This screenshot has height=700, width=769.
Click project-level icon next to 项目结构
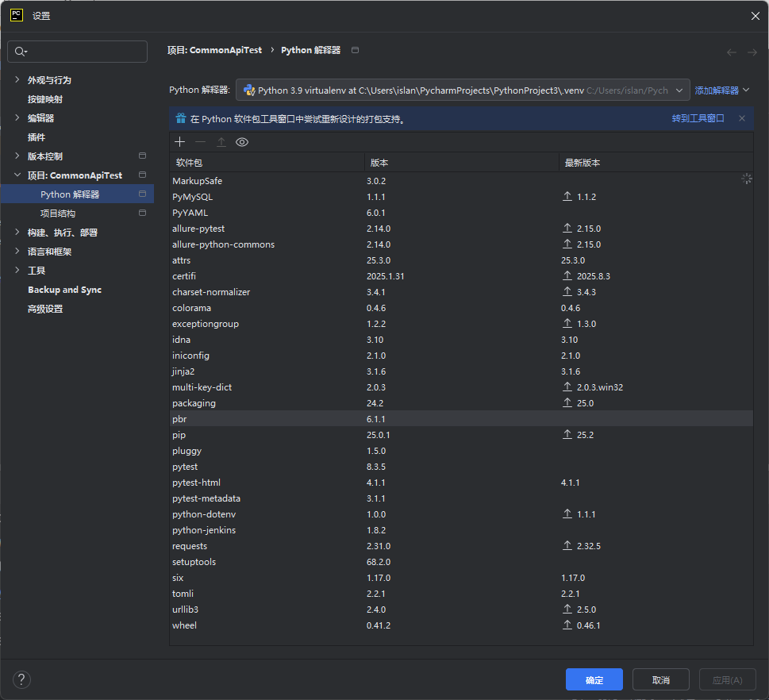click(142, 213)
